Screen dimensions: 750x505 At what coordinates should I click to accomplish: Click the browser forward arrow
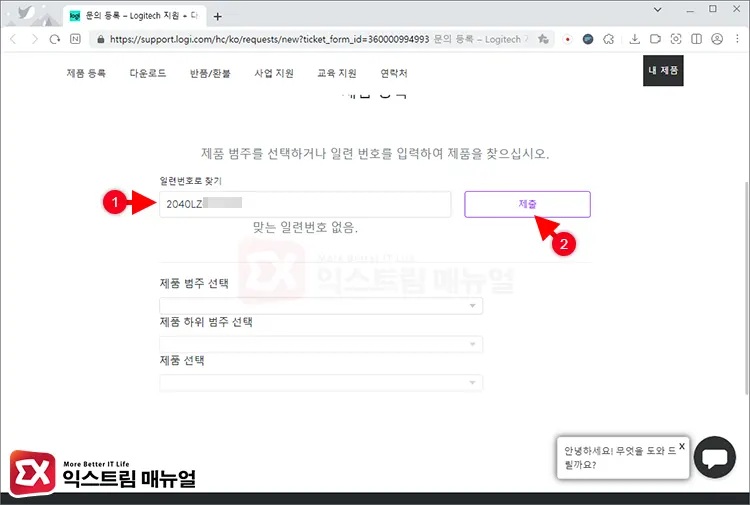(34, 39)
